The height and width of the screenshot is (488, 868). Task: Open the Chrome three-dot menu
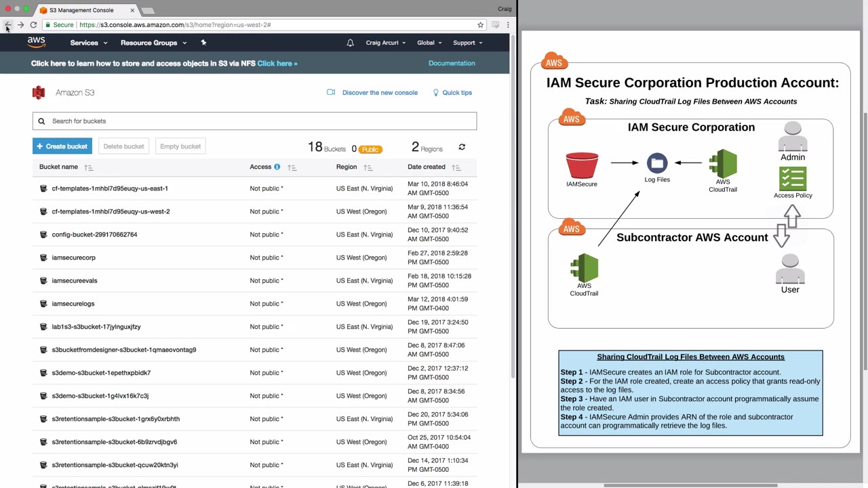point(508,25)
